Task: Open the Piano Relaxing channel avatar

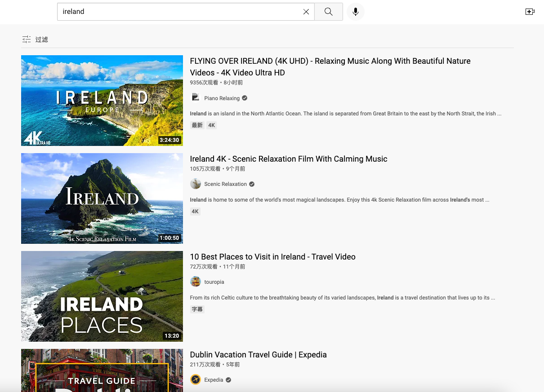Action: pos(196,98)
